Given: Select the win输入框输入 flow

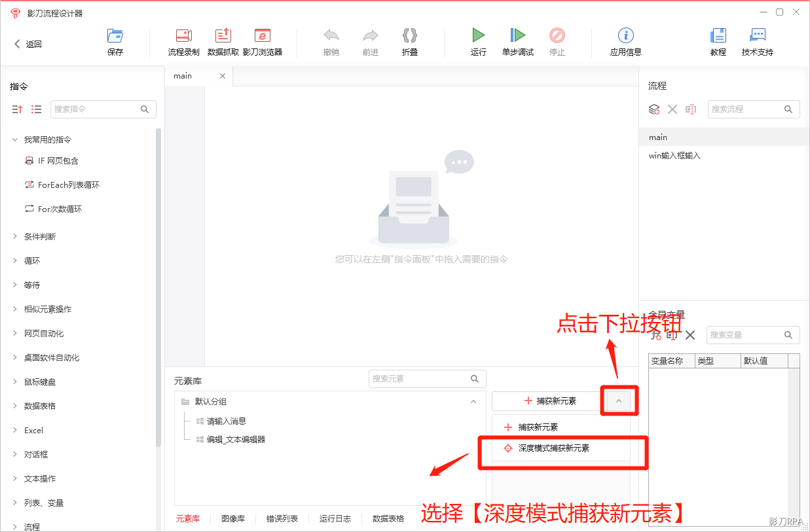Looking at the screenshot, I should pos(724,156).
